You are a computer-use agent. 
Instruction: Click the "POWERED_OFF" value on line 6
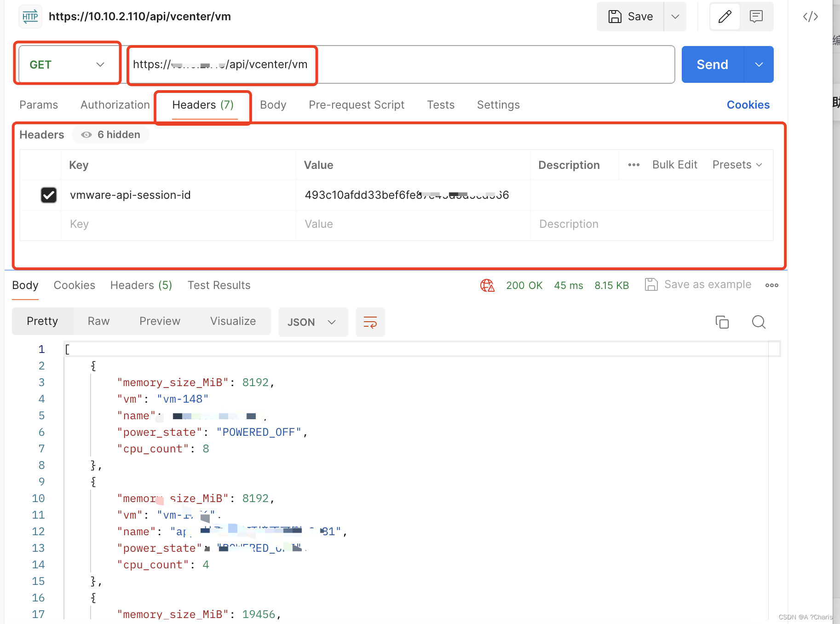pyautogui.click(x=259, y=432)
